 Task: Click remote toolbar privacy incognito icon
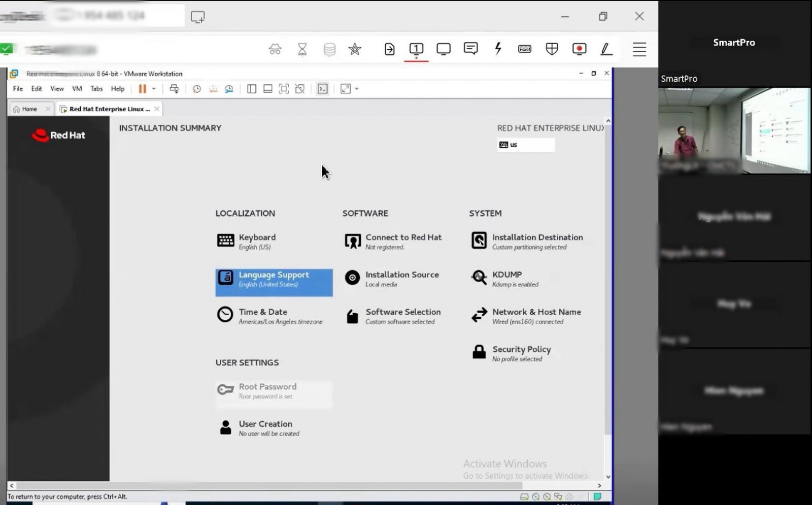pyautogui.click(x=275, y=49)
